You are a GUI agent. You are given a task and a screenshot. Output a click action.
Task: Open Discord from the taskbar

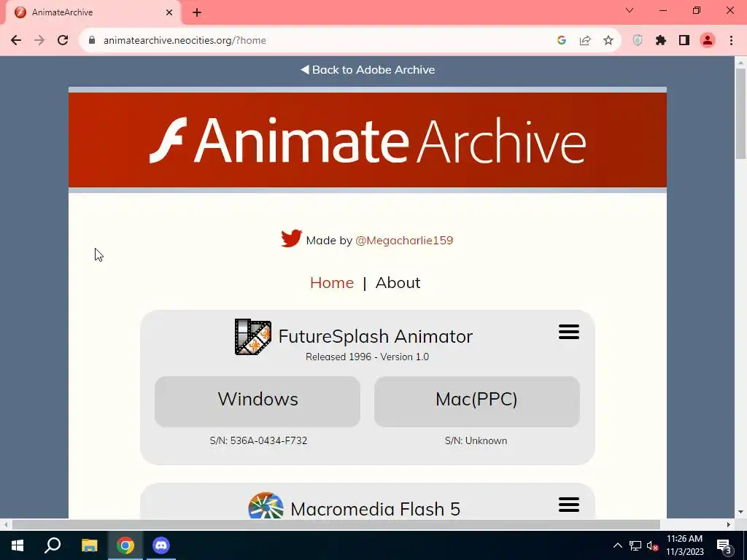tap(161, 545)
